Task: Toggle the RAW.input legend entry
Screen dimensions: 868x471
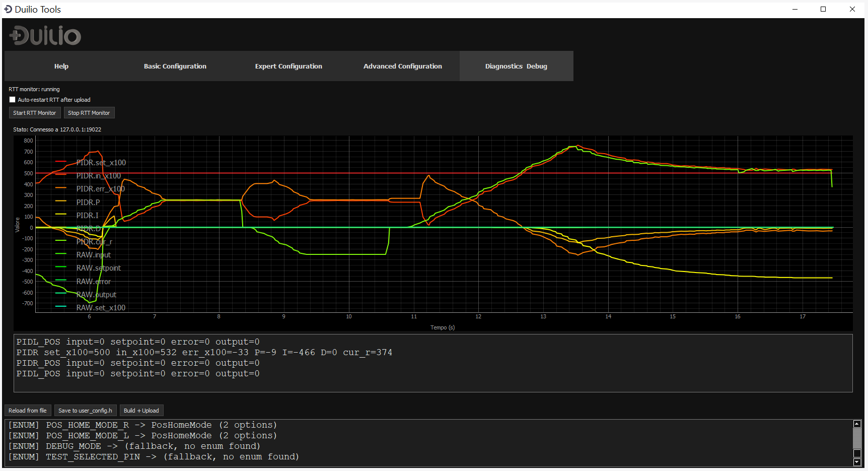Action: pyautogui.click(x=93, y=254)
